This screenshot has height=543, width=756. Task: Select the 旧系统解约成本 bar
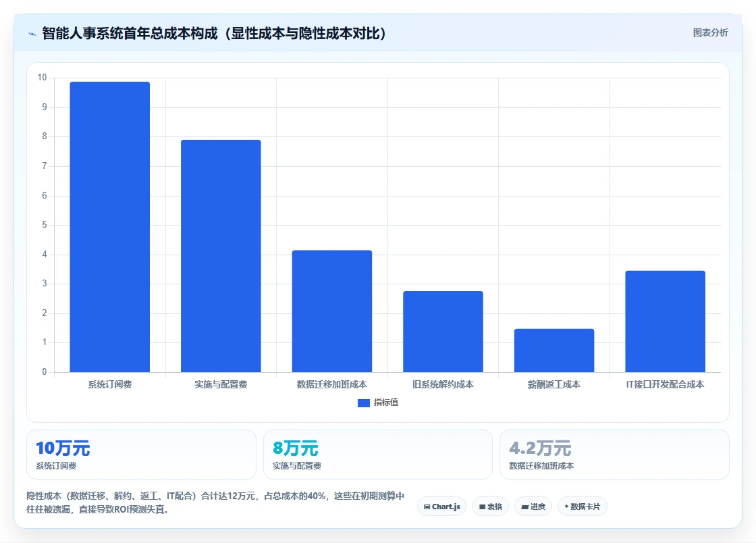point(443,332)
